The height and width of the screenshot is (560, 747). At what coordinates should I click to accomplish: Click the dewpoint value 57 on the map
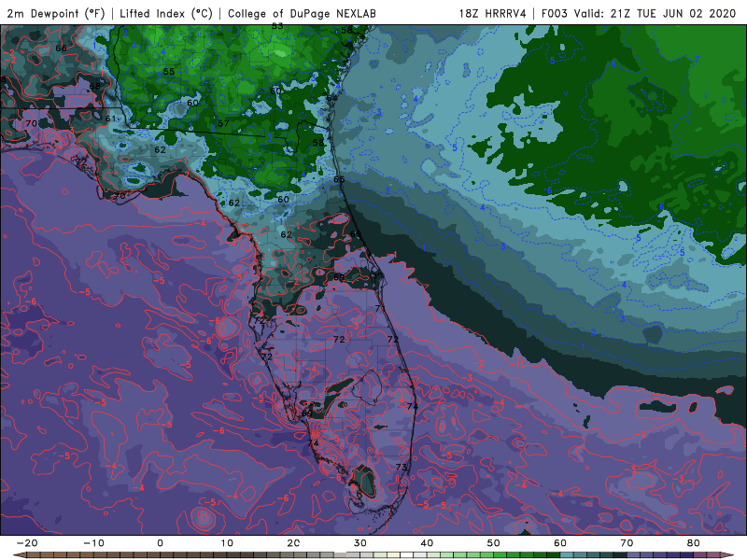(x=223, y=123)
